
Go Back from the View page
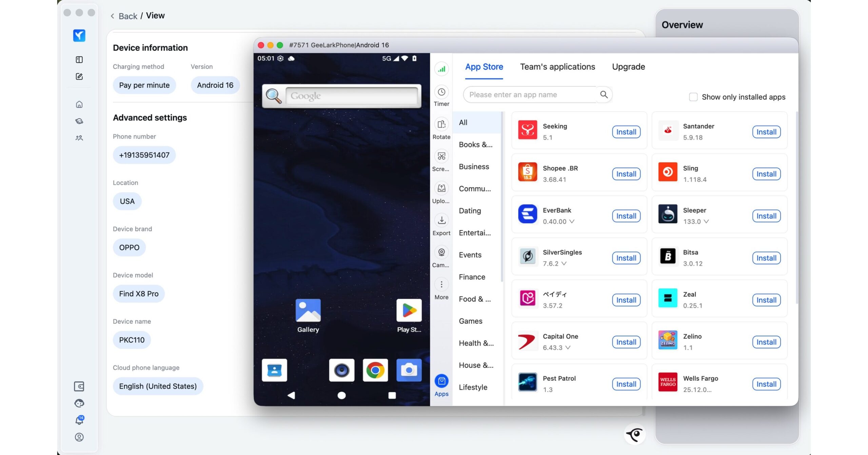coord(124,16)
